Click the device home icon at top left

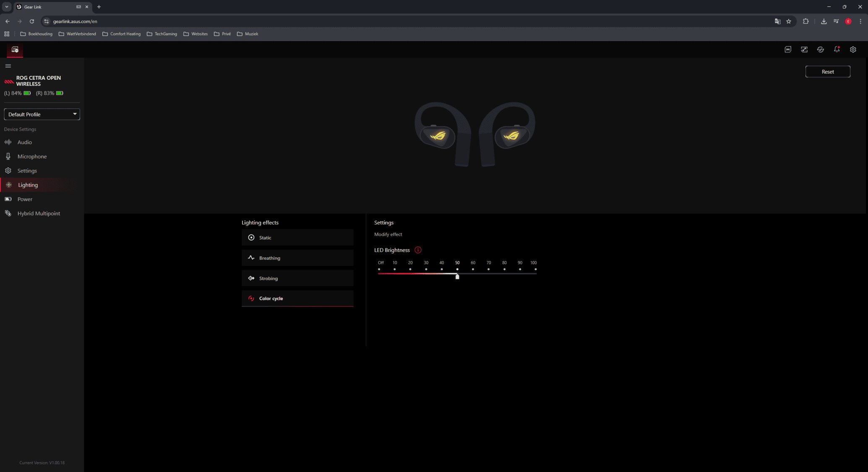[15, 50]
